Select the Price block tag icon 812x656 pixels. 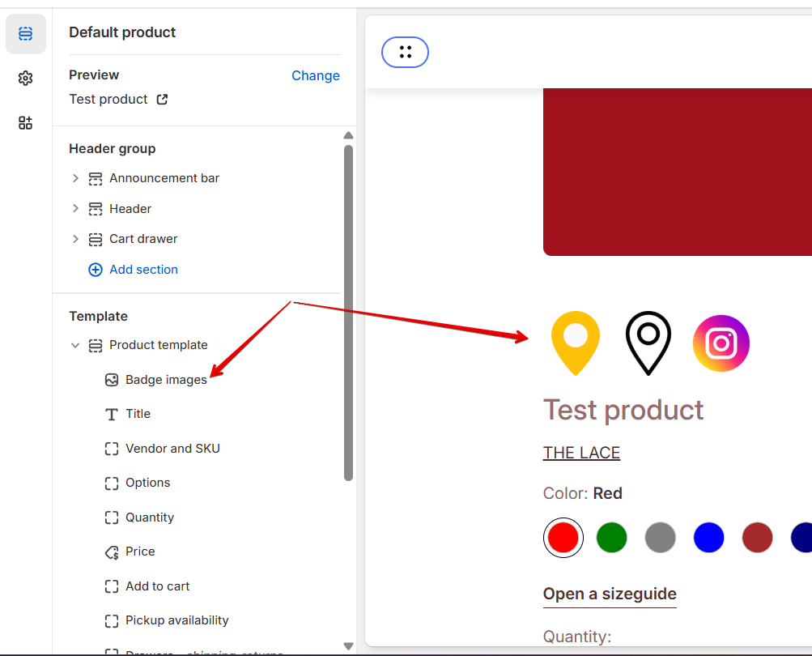(x=112, y=552)
